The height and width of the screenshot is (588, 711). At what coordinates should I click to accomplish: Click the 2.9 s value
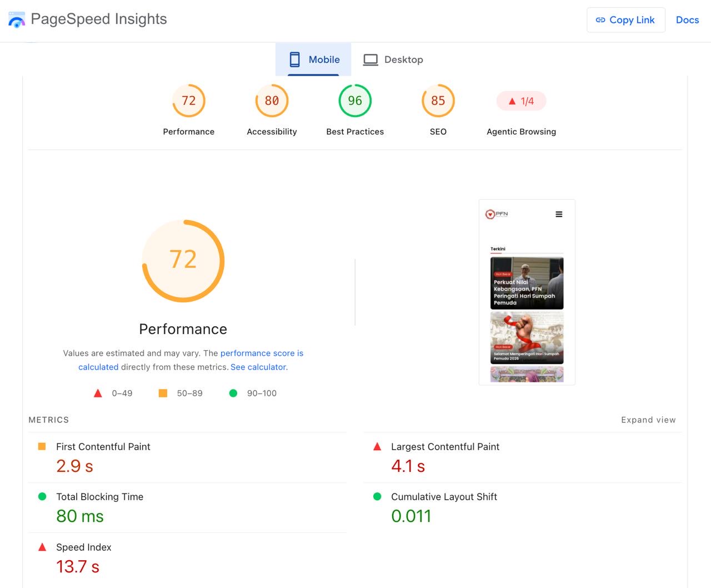74,466
